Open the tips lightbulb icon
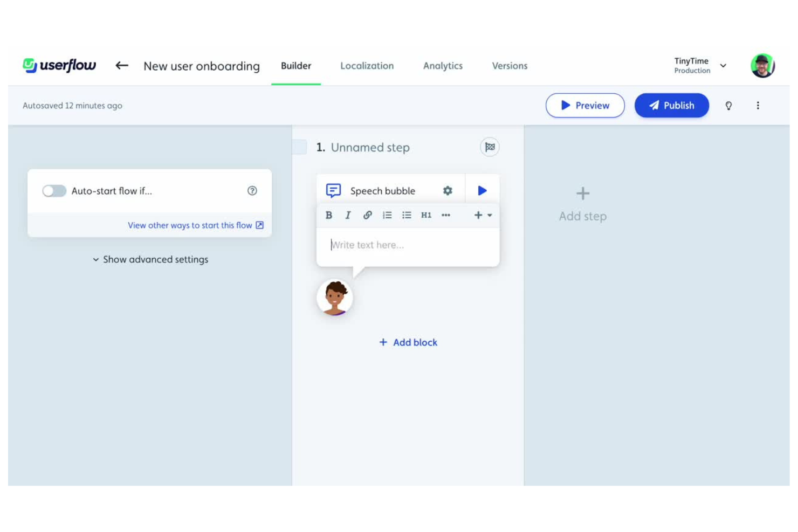 pyautogui.click(x=729, y=105)
